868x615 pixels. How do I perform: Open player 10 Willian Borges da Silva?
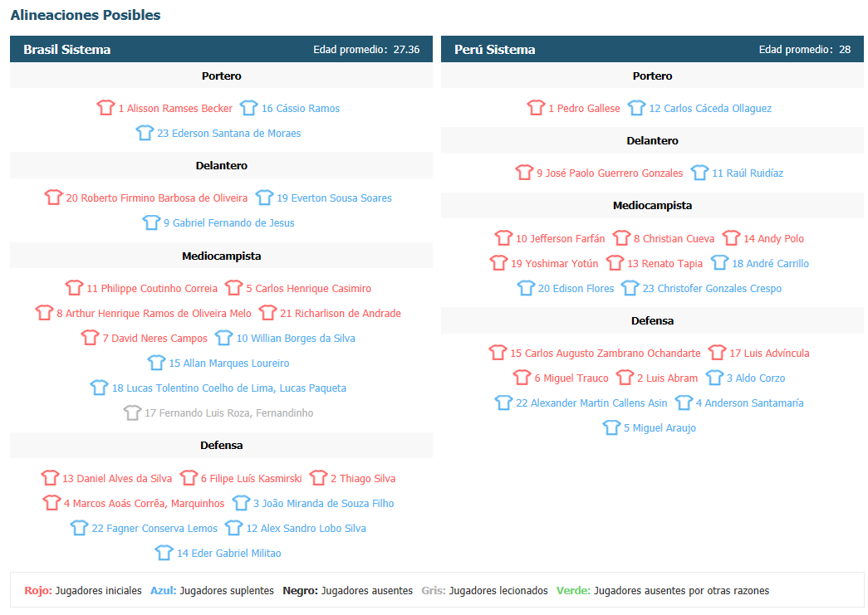pos(296,339)
